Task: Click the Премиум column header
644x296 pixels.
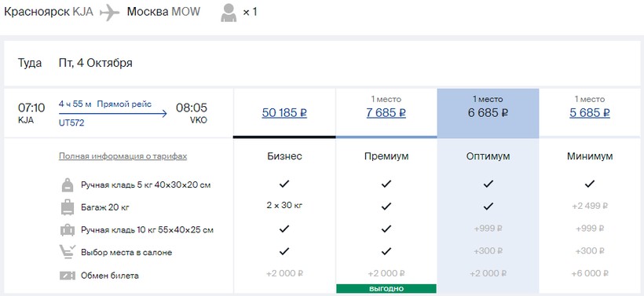Action: [386, 156]
